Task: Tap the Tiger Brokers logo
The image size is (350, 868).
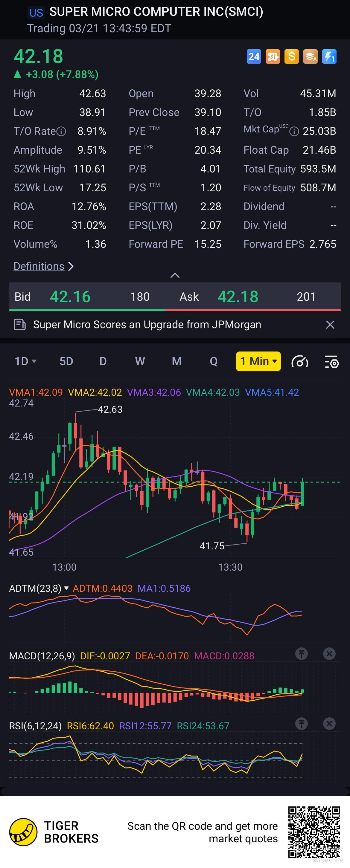Action: [23, 832]
